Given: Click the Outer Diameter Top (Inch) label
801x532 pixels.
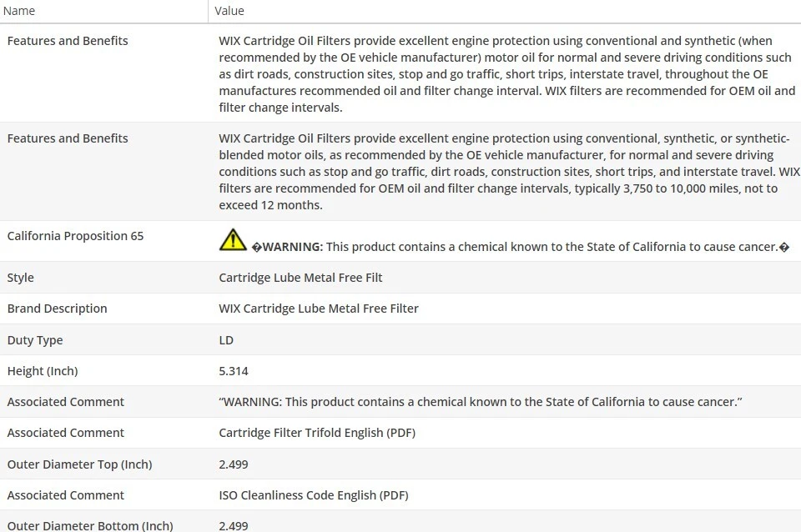Looking at the screenshot, I should (79, 464).
